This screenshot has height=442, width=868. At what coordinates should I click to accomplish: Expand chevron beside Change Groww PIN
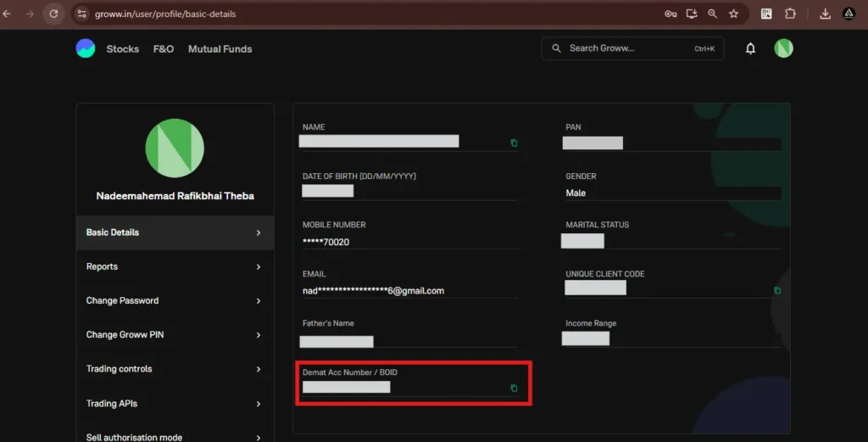[259, 335]
